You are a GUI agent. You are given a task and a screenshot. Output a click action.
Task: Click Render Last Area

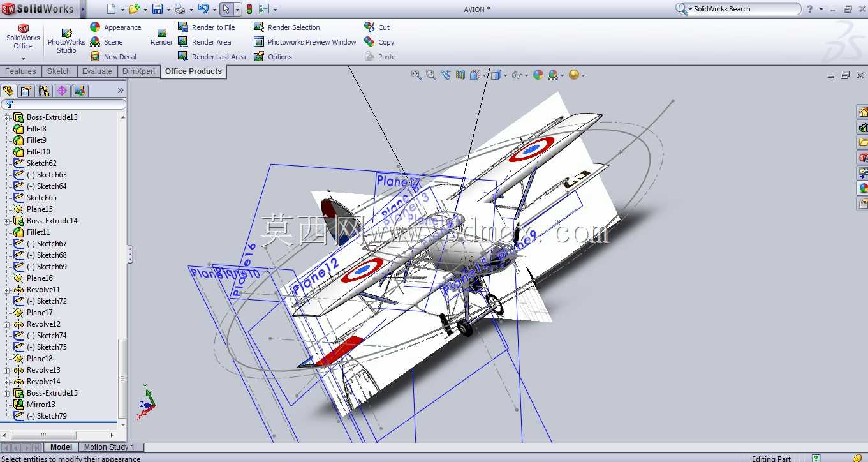pyautogui.click(x=211, y=57)
